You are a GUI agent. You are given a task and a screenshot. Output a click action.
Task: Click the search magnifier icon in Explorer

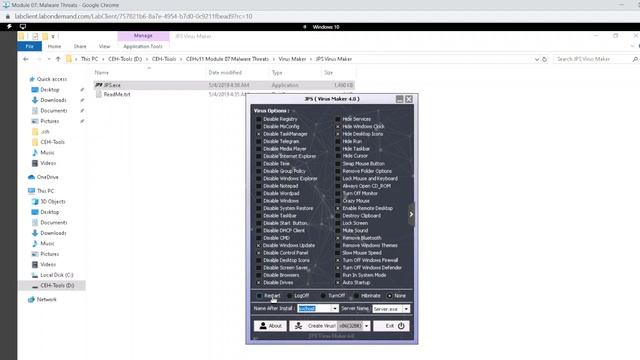tap(635, 59)
